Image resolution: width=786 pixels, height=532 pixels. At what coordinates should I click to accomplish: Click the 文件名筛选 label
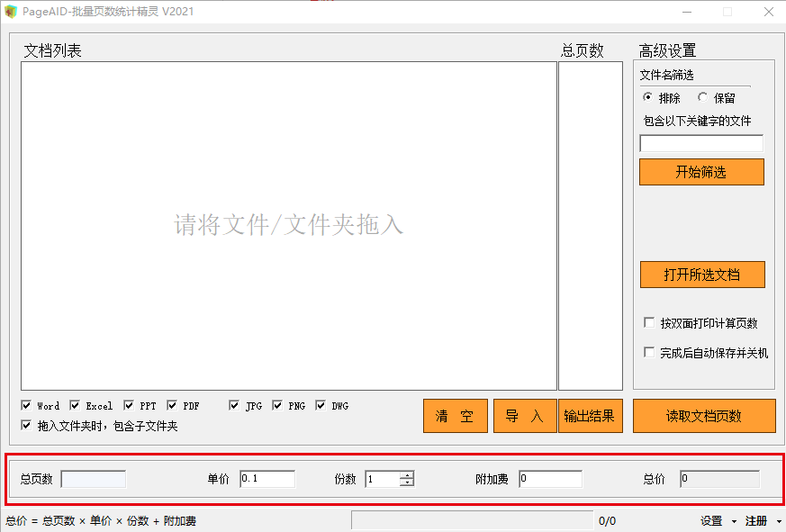point(666,76)
